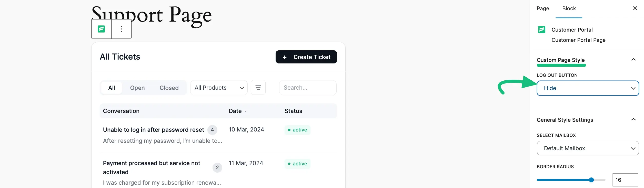Switch to the Page tab
The height and width of the screenshot is (188, 644).
click(543, 8)
